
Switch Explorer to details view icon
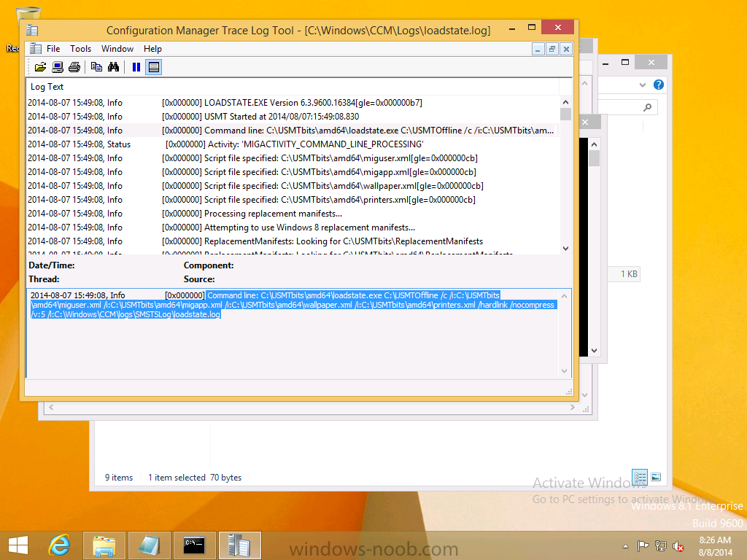tap(640, 477)
